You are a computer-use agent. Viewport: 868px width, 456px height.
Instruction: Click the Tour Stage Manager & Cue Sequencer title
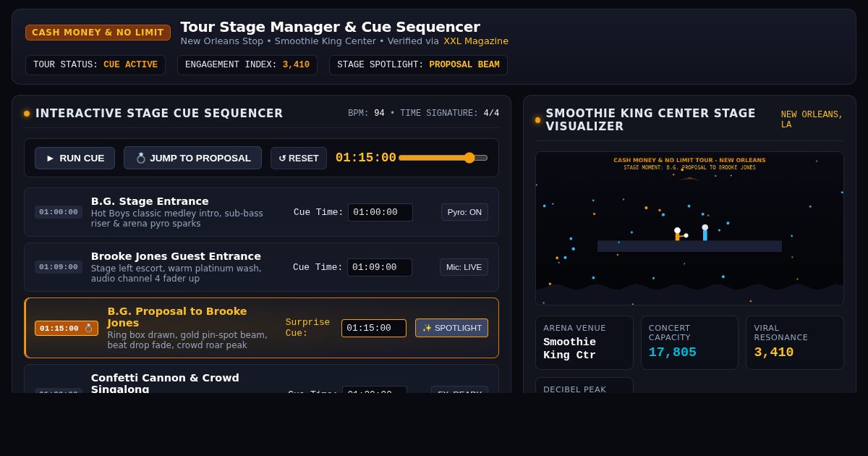pos(330,27)
